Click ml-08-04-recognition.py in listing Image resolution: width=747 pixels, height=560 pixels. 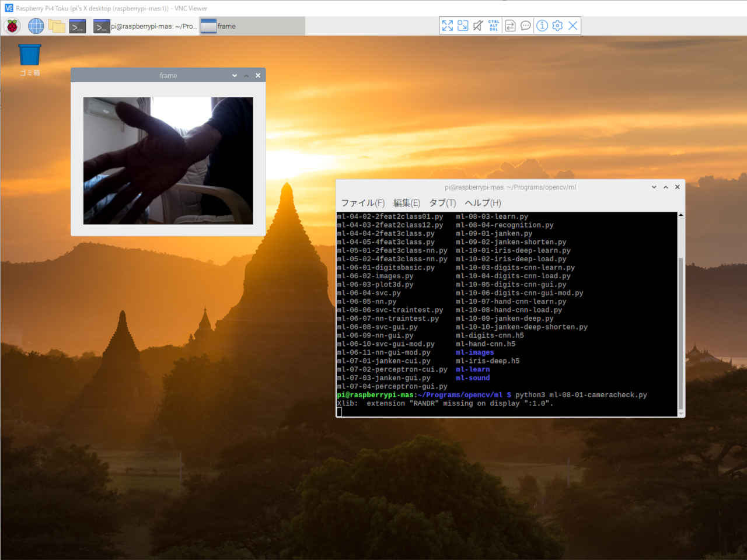pyautogui.click(x=504, y=225)
